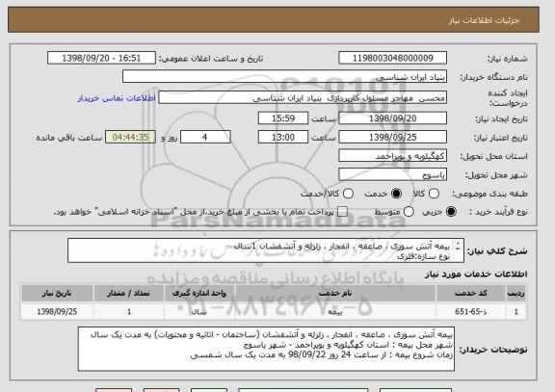Click service code cell 651-65
Screen dimensions: 555x392
pyautogui.click(x=471, y=312)
